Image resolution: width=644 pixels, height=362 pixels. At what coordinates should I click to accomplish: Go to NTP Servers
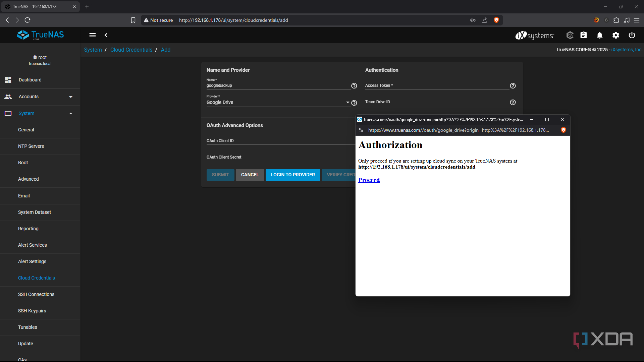pyautogui.click(x=40, y=146)
